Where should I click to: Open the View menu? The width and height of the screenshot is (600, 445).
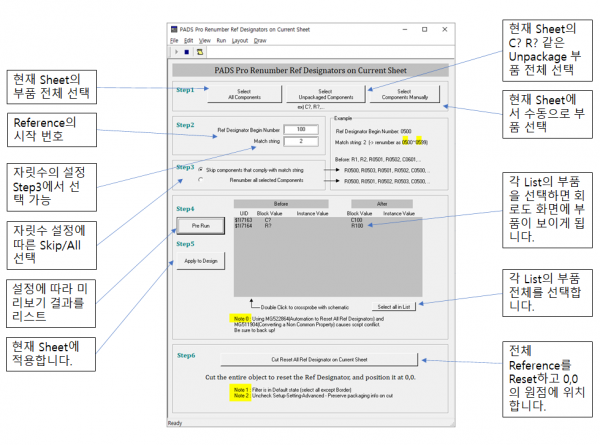203,40
